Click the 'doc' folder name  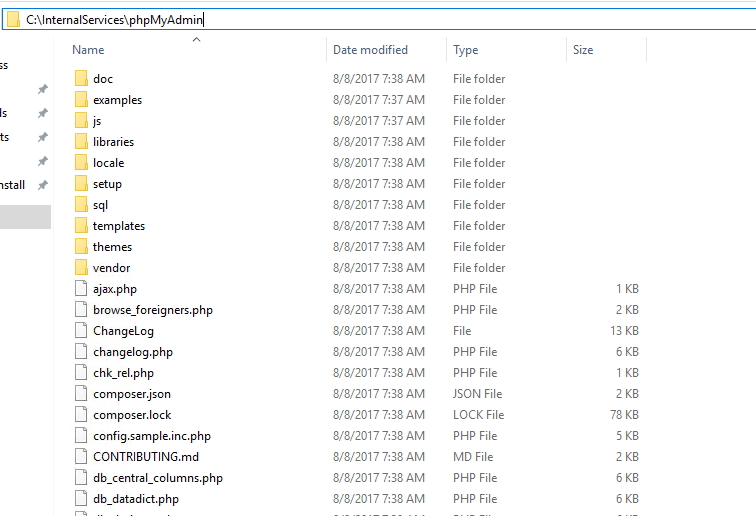coord(103,79)
